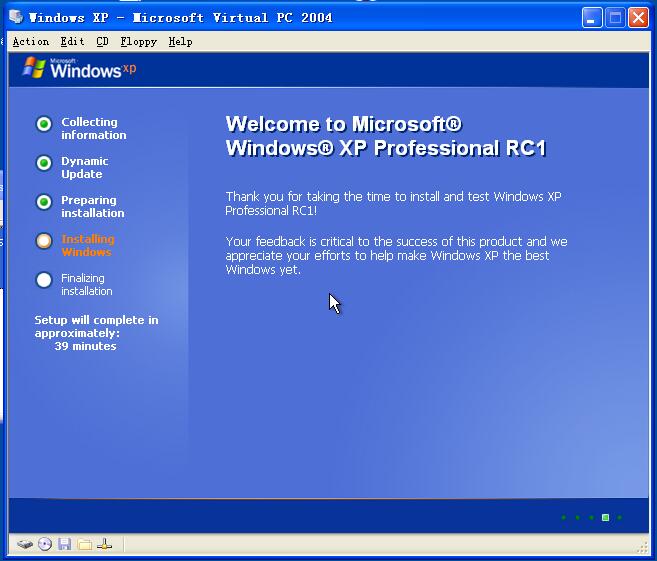Click the Preparing installation step indicator
657x561 pixels.
click(x=44, y=202)
